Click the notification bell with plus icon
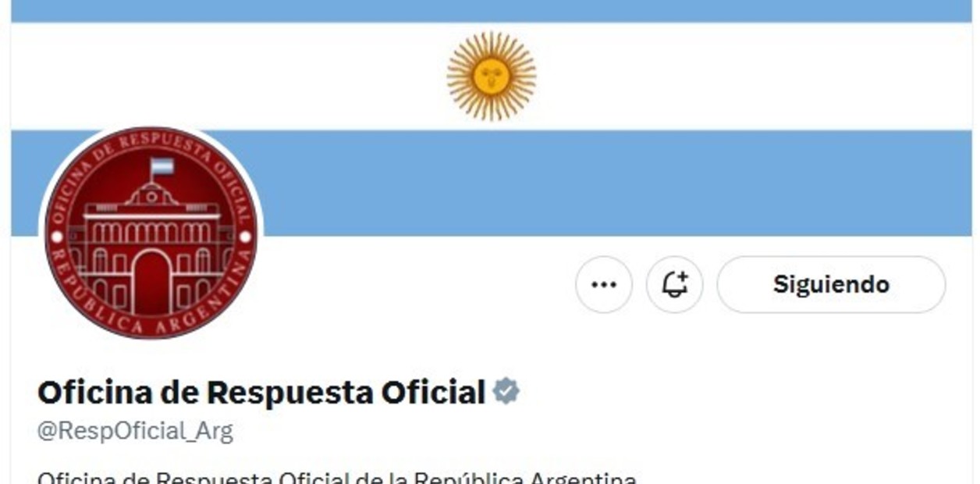 coord(675,285)
